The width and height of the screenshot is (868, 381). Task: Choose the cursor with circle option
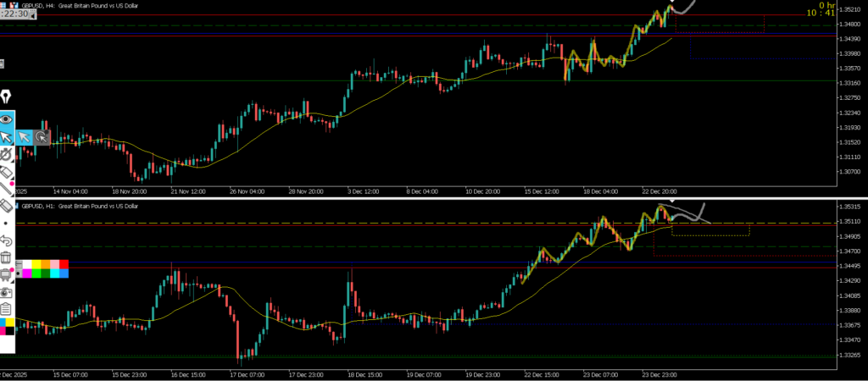(x=41, y=136)
